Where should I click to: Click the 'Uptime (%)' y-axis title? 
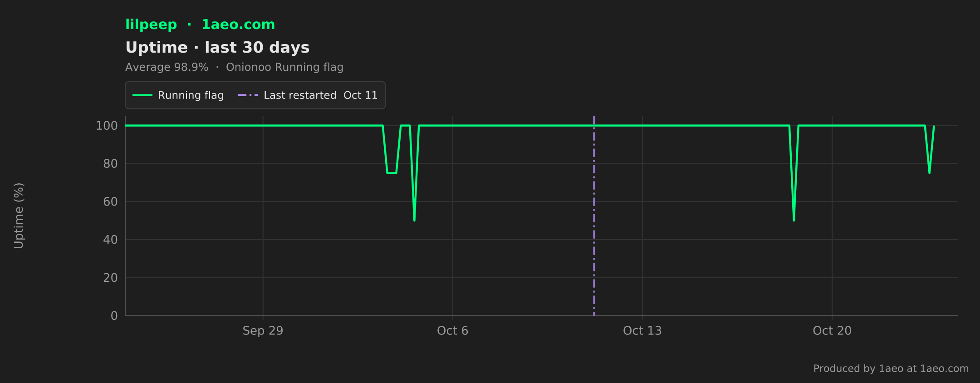[x=19, y=216]
